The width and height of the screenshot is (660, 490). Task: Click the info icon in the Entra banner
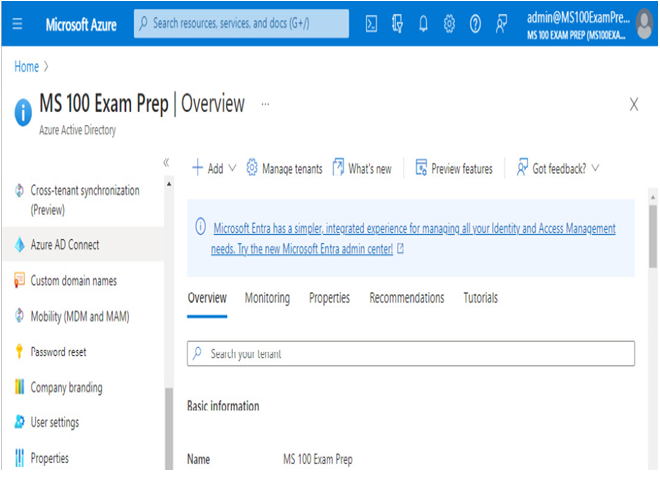pos(200,226)
